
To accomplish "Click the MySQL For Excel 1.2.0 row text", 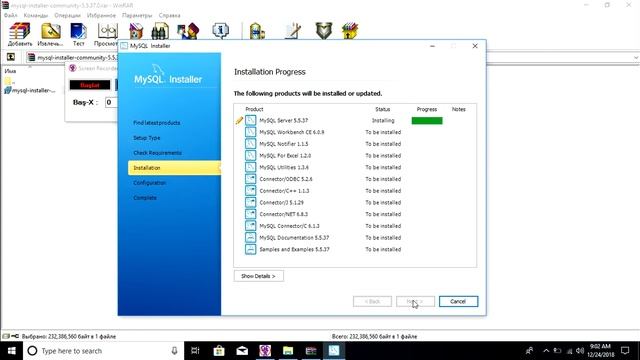I will coord(285,156).
